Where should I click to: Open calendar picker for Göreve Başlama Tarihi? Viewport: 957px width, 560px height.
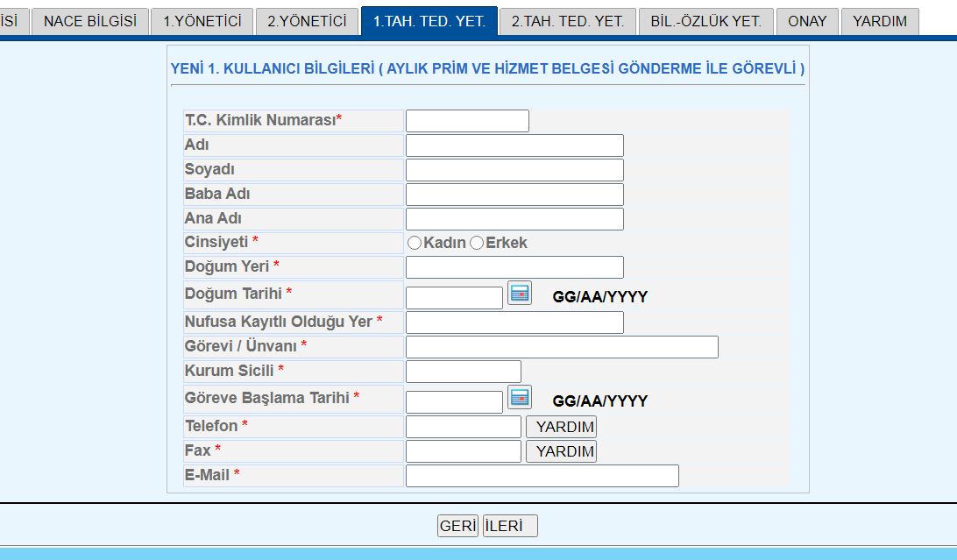point(520,398)
